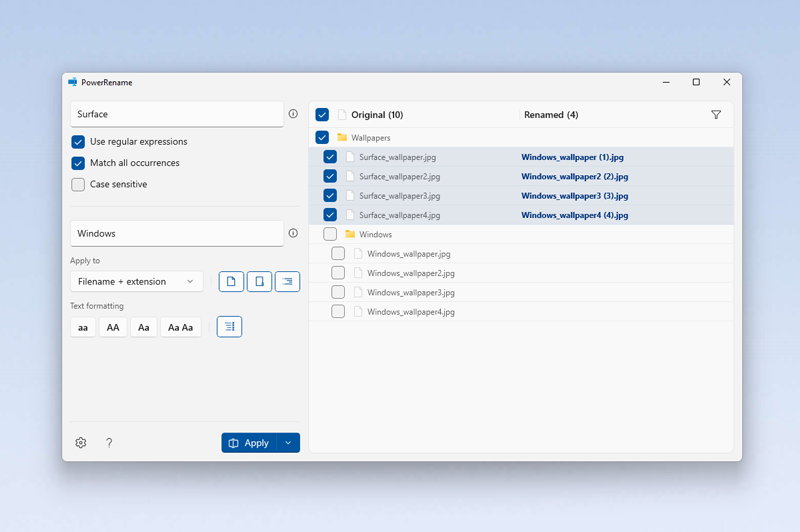Image resolution: width=800 pixels, height=532 pixels.
Task: Disable Use regular expressions
Action: coord(78,142)
